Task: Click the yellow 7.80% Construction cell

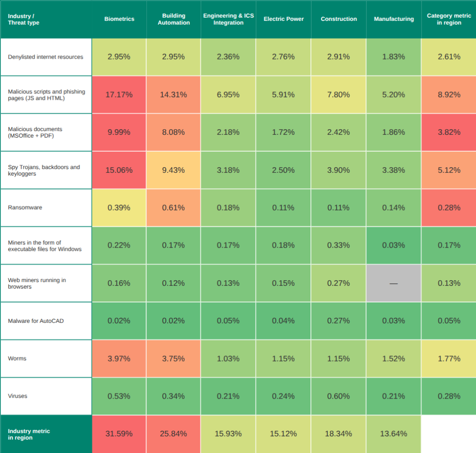Action: pyautogui.click(x=338, y=95)
